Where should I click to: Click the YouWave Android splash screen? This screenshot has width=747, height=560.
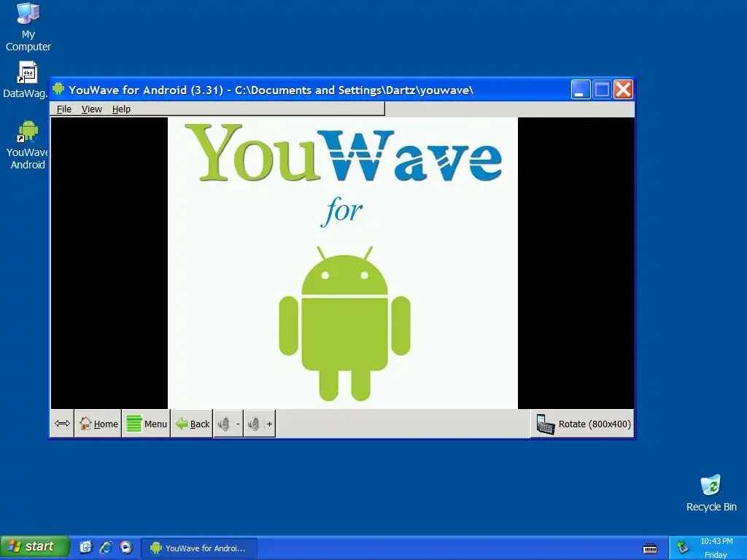[343, 262]
